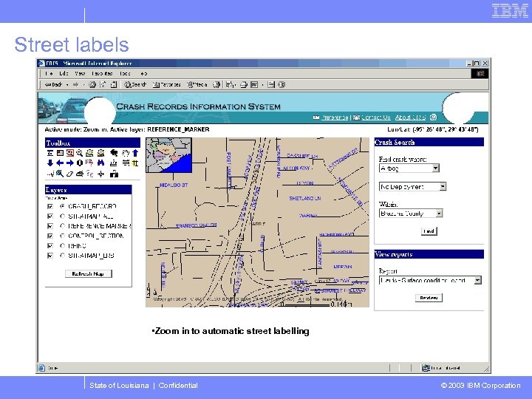This screenshot has width=532, height=399.
Task: Click the Refresh Map button
Action: pyautogui.click(x=88, y=274)
